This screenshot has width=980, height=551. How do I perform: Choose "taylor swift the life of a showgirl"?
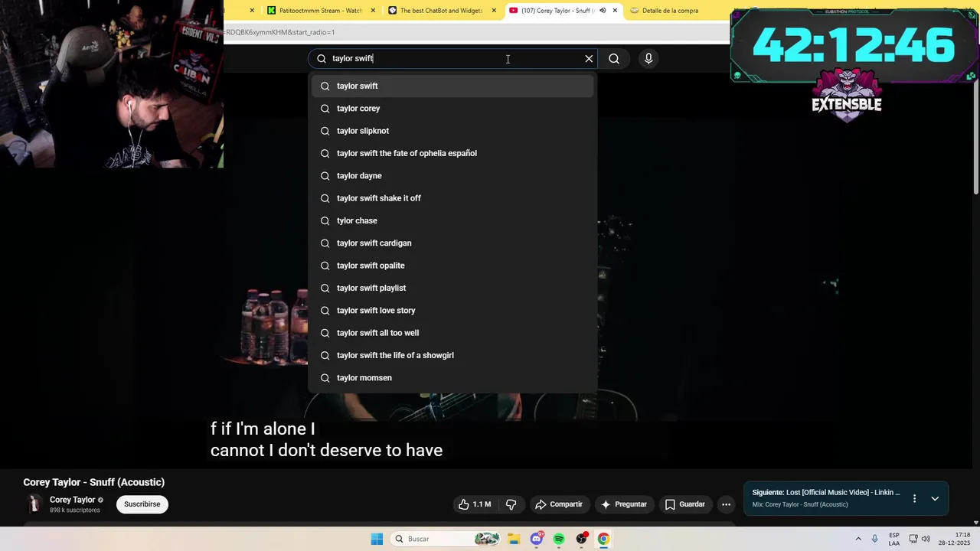452,355
